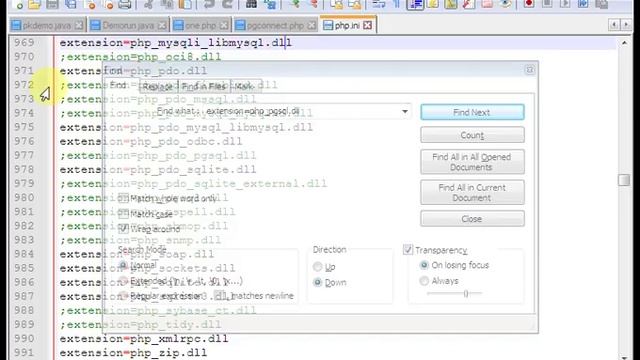
Task: Close the php.ini tab with its X
Action: pos(367,25)
